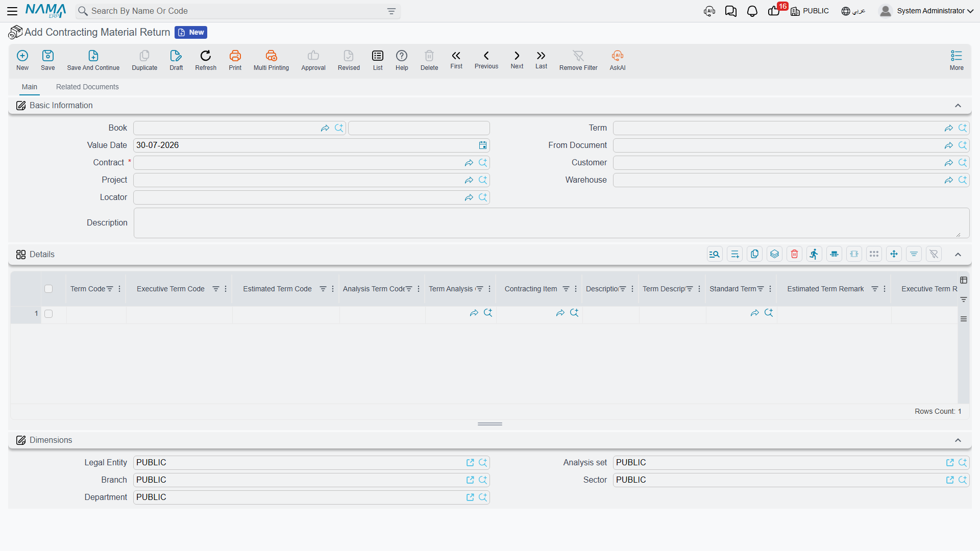
Task: Click the NAMA ERP logo
Action: 45,11
